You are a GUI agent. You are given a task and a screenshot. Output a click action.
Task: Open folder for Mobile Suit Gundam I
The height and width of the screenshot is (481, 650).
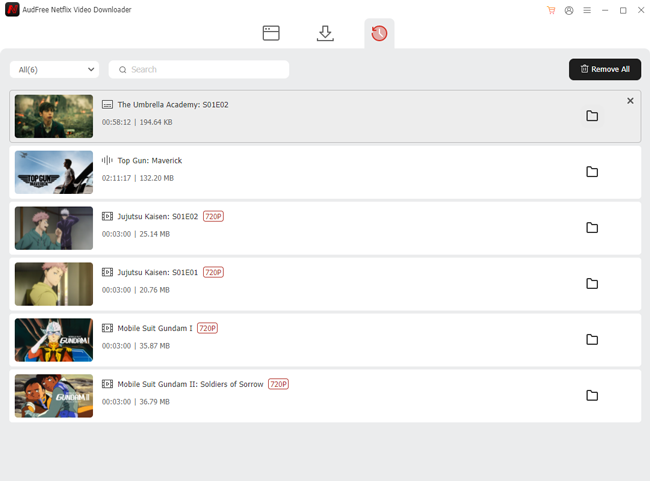click(x=592, y=340)
